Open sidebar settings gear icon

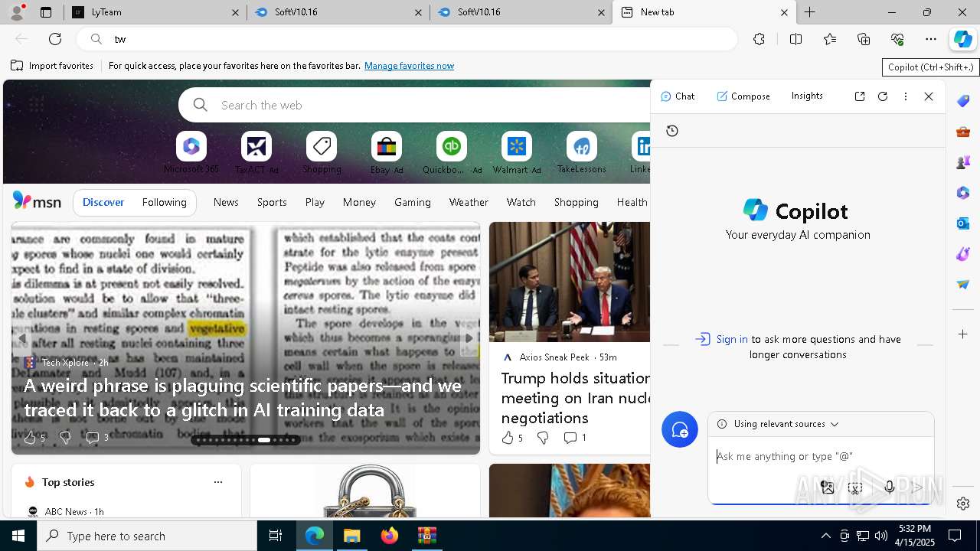pyautogui.click(x=963, y=504)
